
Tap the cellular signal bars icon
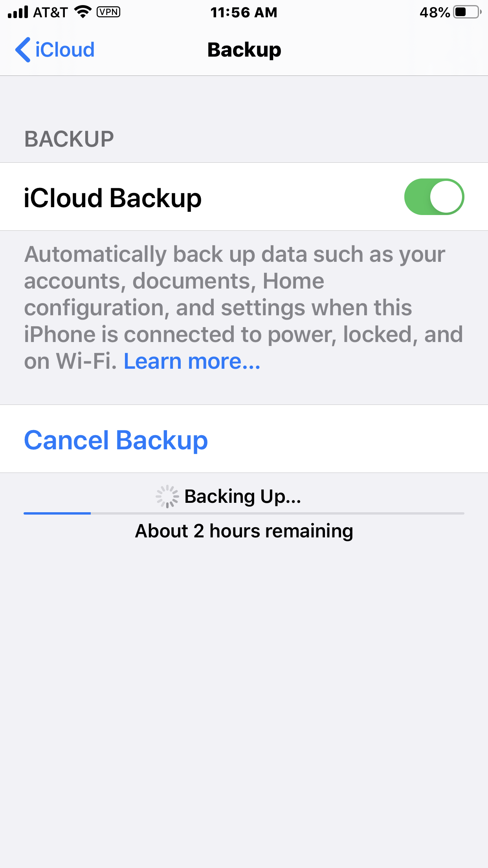pyautogui.click(x=18, y=12)
